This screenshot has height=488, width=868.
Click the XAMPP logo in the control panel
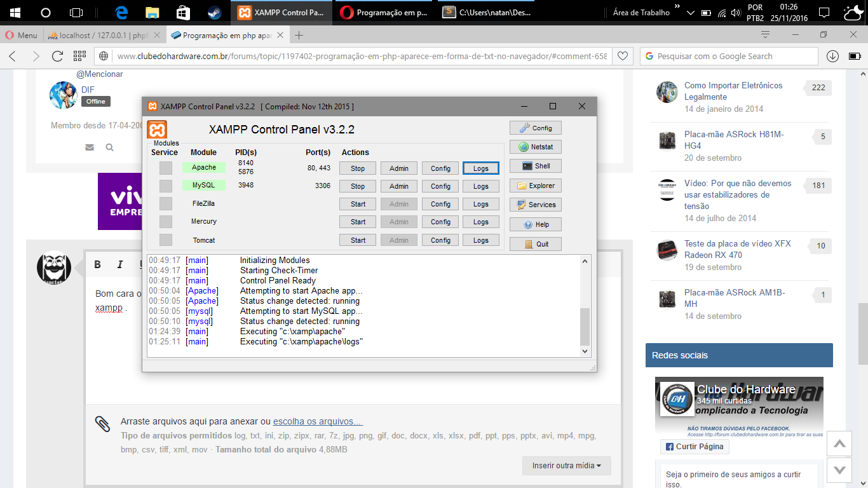click(157, 130)
